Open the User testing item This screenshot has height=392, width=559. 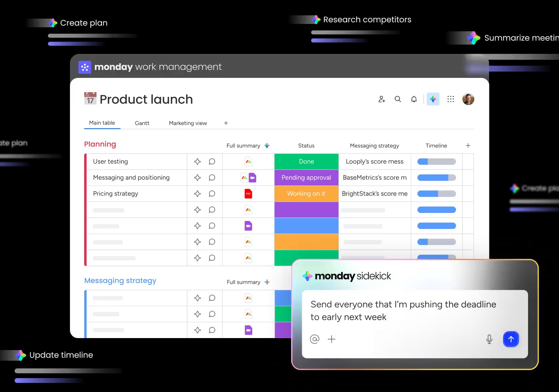pos(110,162)
